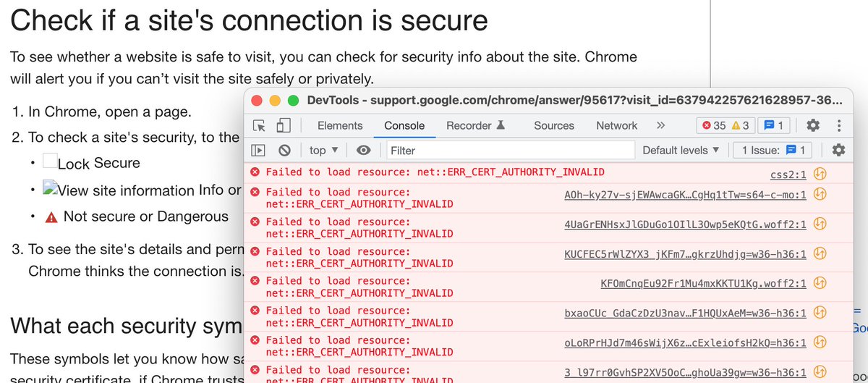Click the orange reload icon for css2:1

820,174
